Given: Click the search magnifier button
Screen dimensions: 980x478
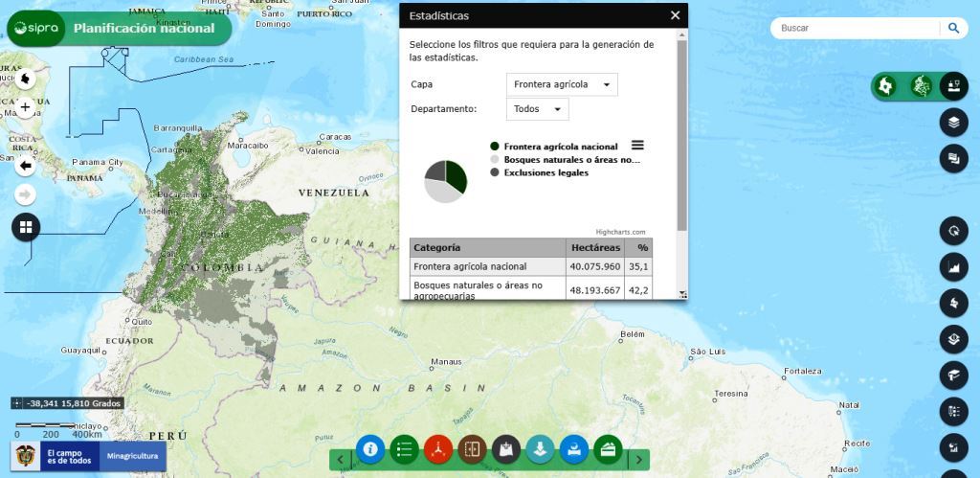Looking at the screenshot, I should point(953,28).
